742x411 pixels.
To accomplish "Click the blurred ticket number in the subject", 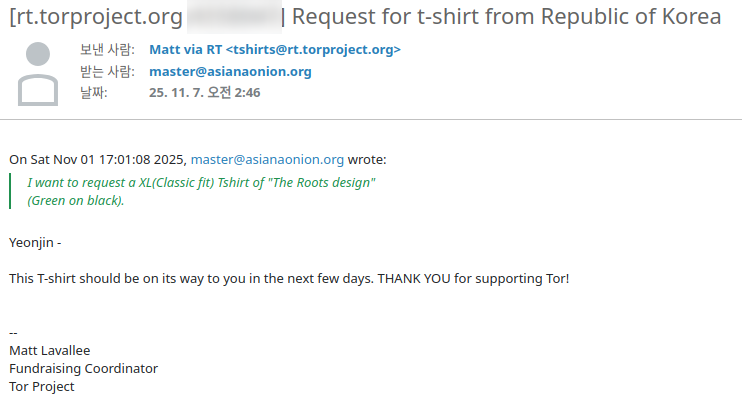I will click(231, 17).
